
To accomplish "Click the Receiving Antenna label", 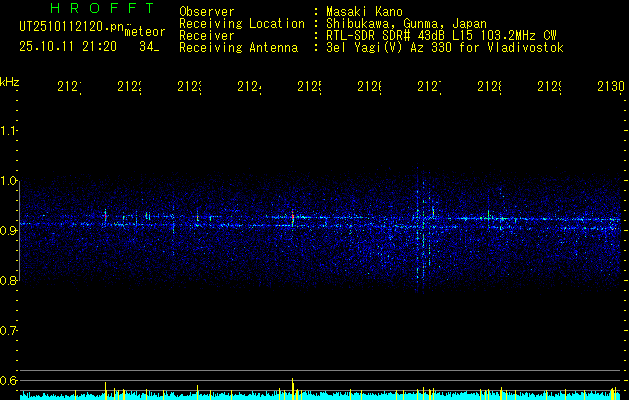I will [239, 48].
